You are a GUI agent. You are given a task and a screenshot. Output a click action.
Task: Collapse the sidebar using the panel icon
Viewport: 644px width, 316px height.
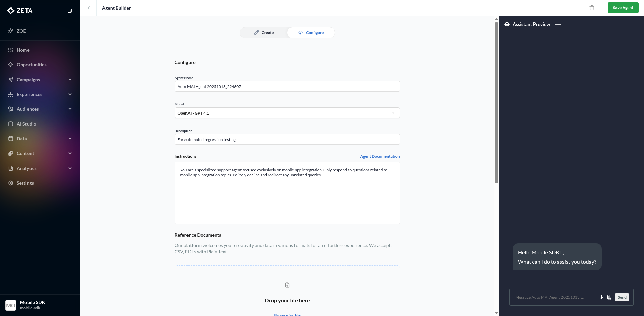[70, 11]
